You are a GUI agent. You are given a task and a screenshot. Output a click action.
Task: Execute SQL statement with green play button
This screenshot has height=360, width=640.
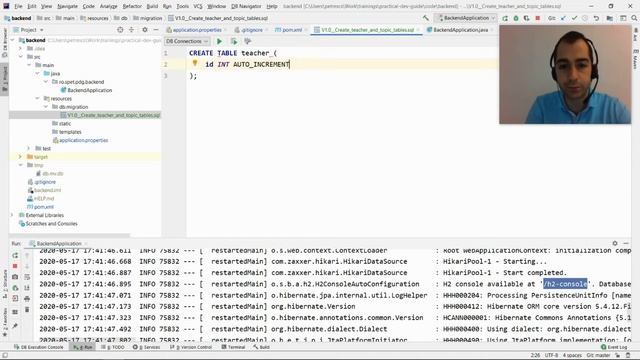(219, 41)
